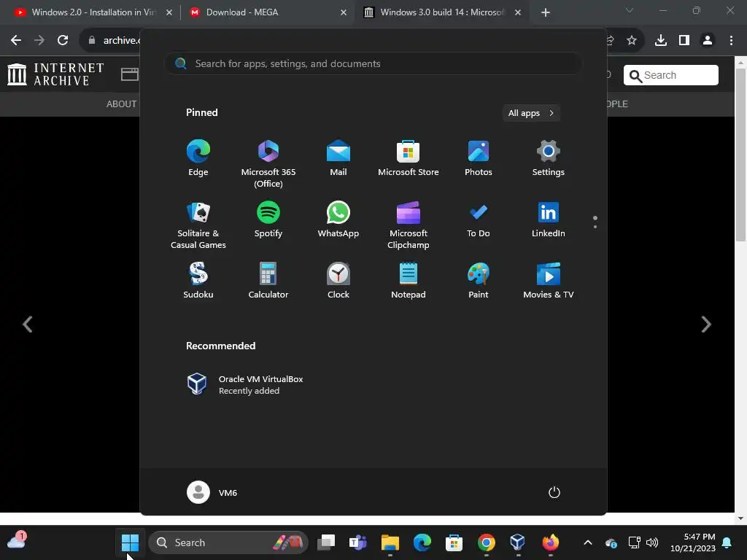Switch to Windows 2.0 Installation tab

click(x=93, y=12)
